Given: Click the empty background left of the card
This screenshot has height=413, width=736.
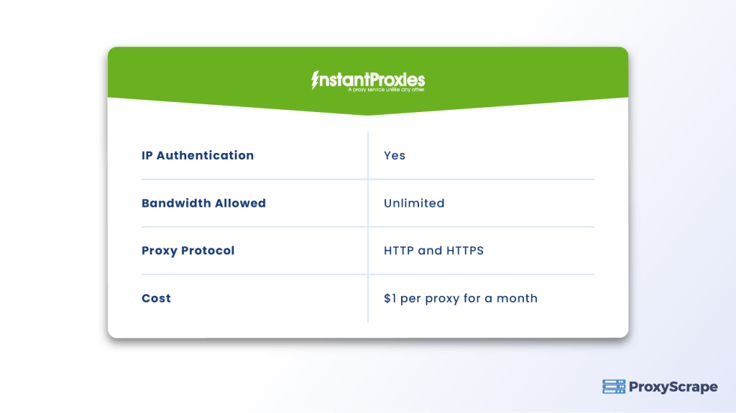Looking at the screenshot, I should (52, 200).
